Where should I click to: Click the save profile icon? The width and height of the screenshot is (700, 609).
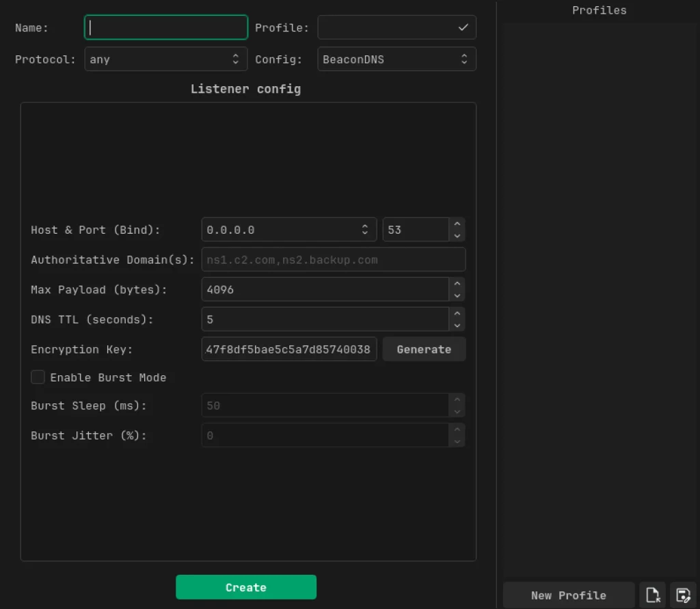[683, 595]
